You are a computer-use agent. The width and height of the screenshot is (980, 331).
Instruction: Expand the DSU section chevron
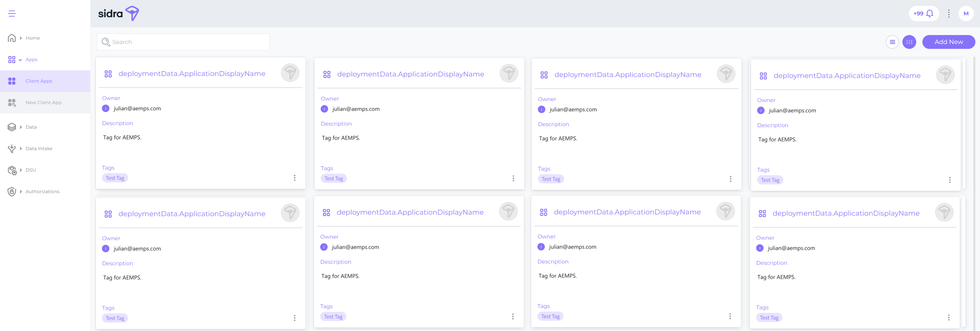20,170
